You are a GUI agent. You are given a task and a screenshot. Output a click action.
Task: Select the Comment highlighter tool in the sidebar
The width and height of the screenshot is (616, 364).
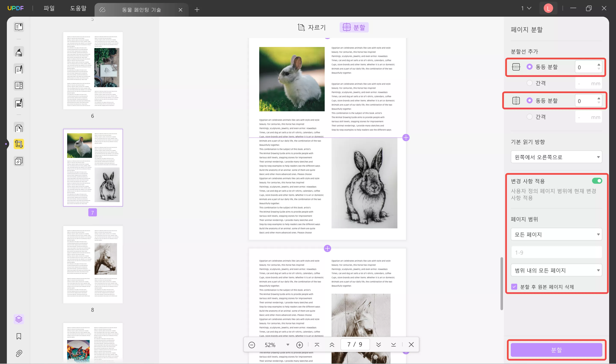point(19,52)
